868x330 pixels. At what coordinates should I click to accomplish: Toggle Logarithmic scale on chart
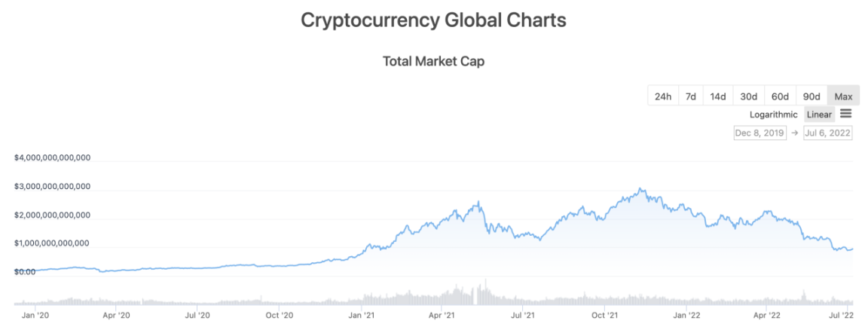click(x=774, y=115)
